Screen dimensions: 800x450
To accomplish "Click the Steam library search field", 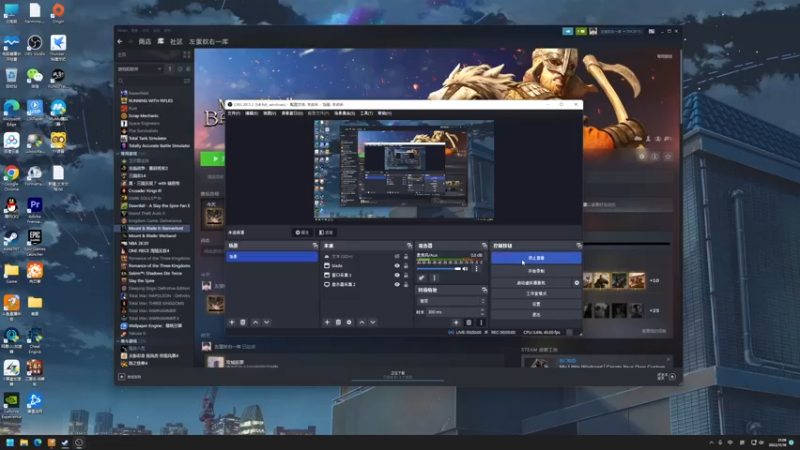I will click(151, 81).
